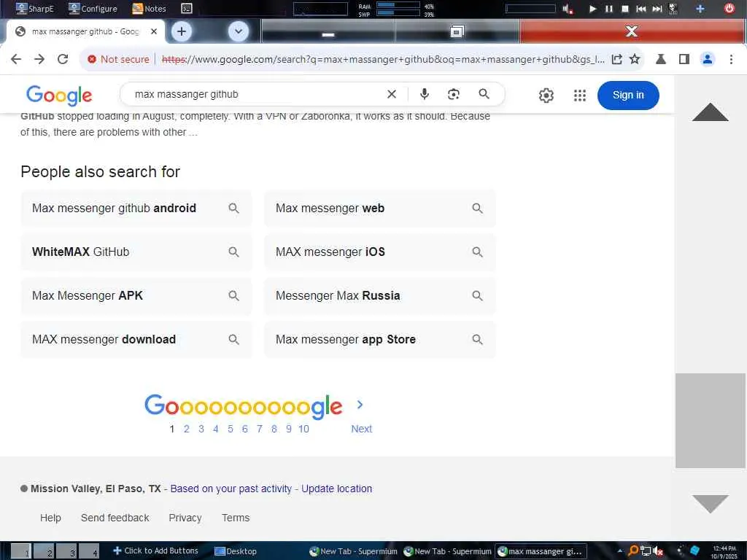Close the 'max massanger github' tab
Screen dimensions: 747x560
pyautogui.click(x=154, y=31)
